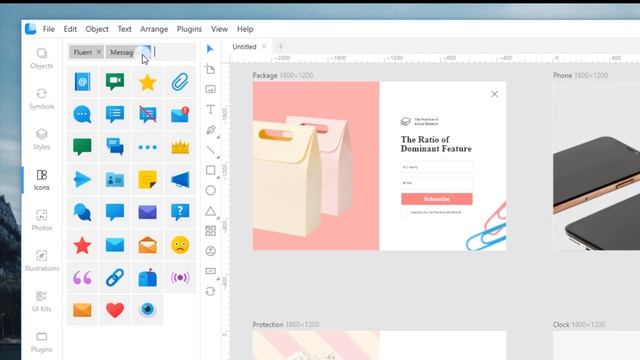Image resolution: width=640 pixels, height=360 pixels.
Task: Pick the red heart icon
Action: click(115, 310)
